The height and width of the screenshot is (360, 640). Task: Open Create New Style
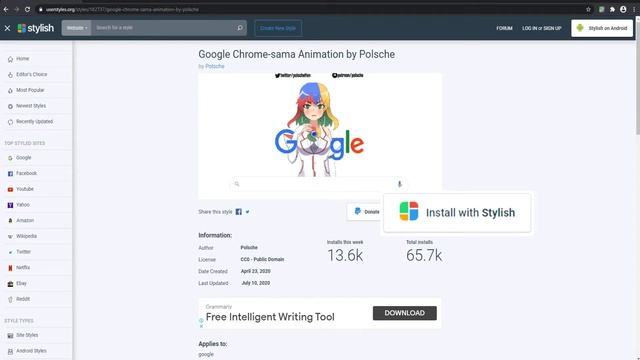[x=278, y=28]
